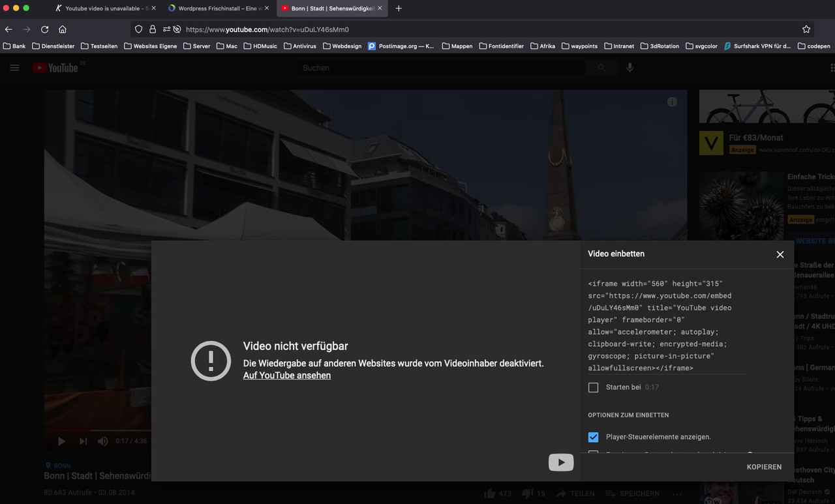Open the tracking protection shield icon
835x504 pixels.
click(138, 29)
